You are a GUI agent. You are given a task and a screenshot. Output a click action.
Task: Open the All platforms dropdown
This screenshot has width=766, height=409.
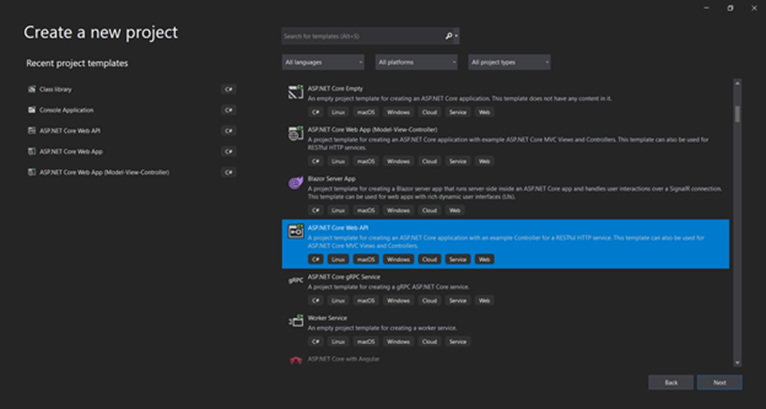pos(416,62)
